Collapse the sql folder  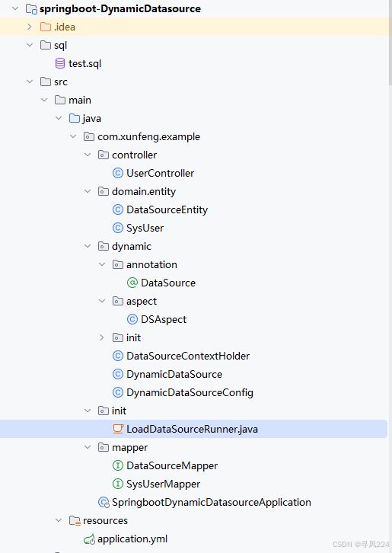pos(30,45)
